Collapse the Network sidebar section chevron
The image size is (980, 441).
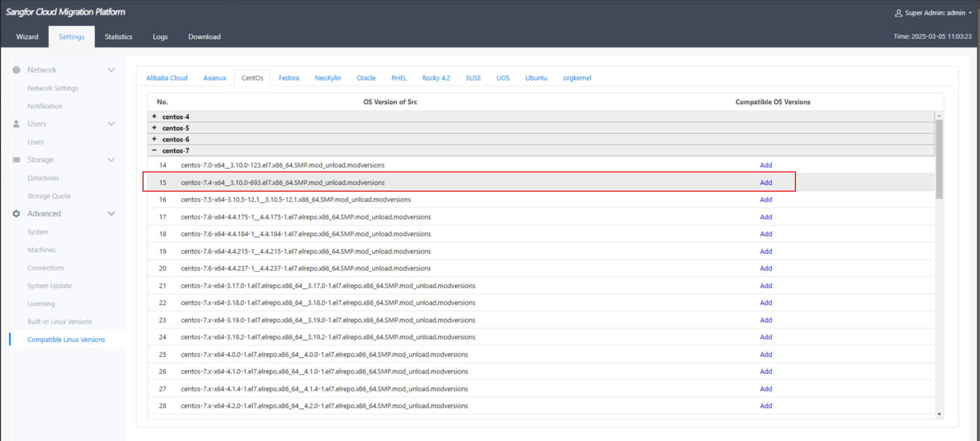(x=111, y=70)
